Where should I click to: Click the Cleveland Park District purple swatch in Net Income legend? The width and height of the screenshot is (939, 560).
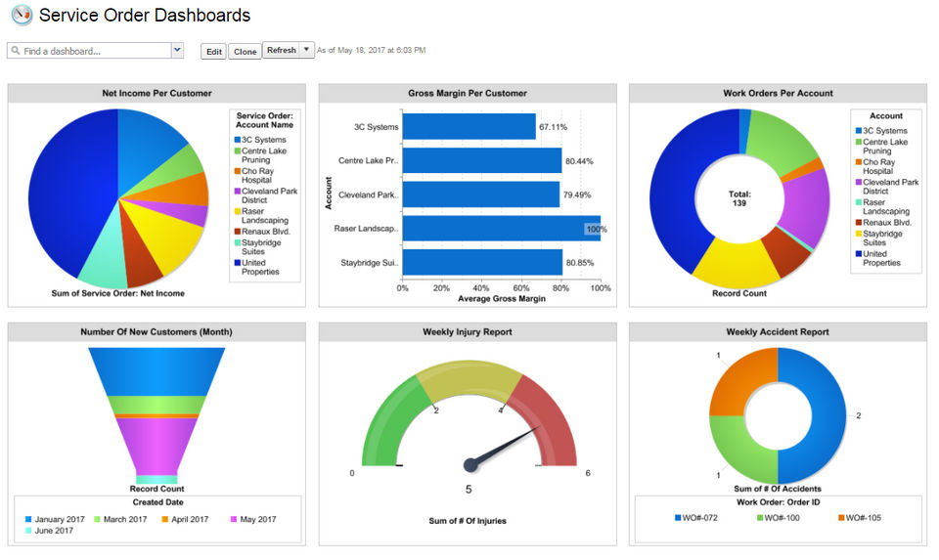(237, 192)
